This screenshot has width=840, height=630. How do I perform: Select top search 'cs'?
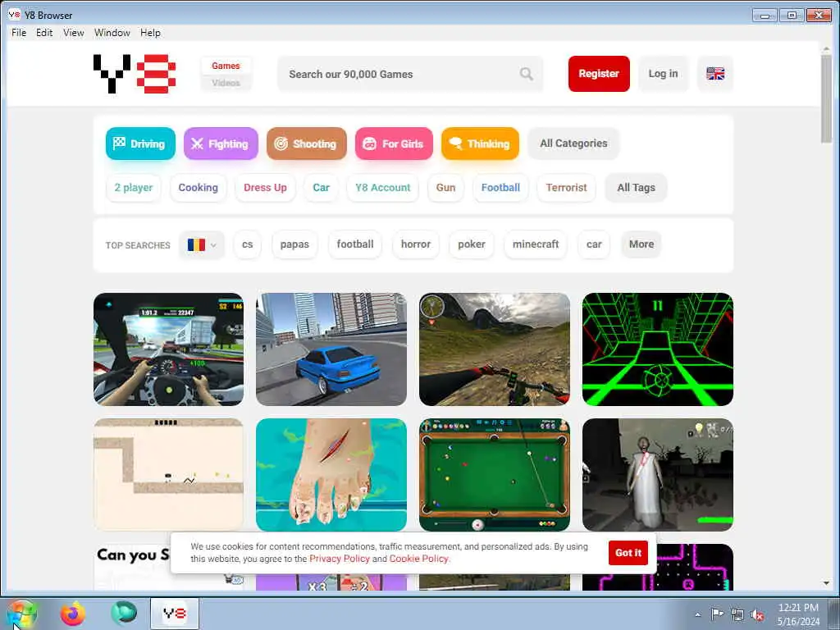pos(247,244)
